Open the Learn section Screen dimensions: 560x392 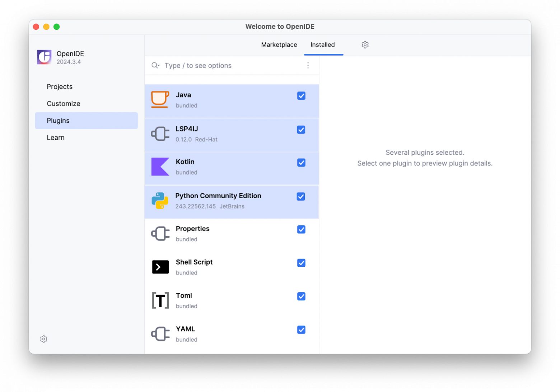click(56, 138)
